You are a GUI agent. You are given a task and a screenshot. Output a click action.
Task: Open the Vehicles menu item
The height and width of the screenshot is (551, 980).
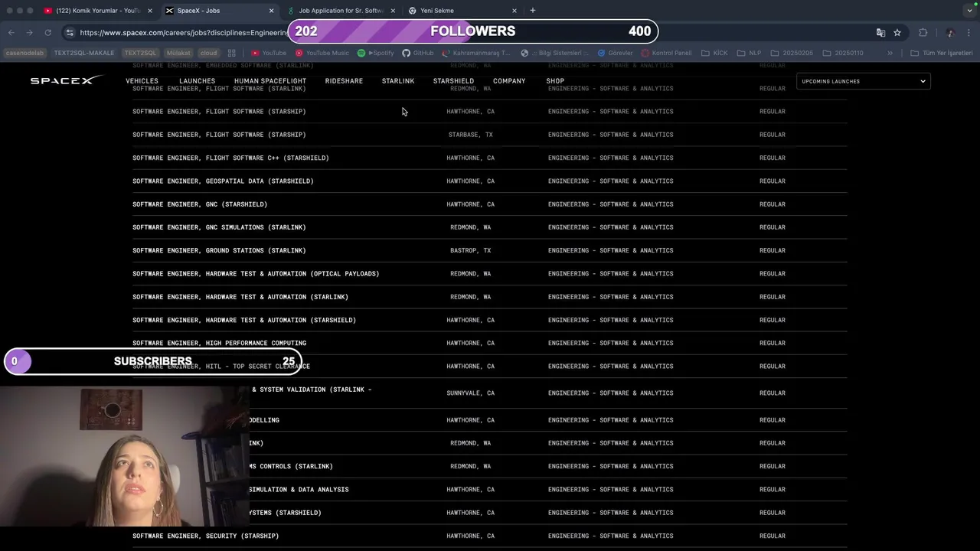(x=142, y=81)
